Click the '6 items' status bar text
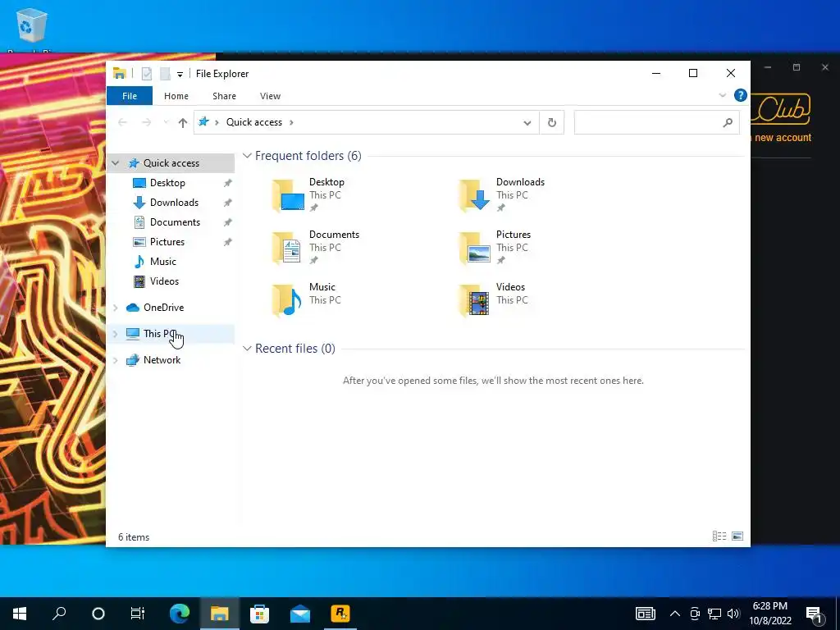The width and height of the screenshot is (840, 630). [134, 537]
